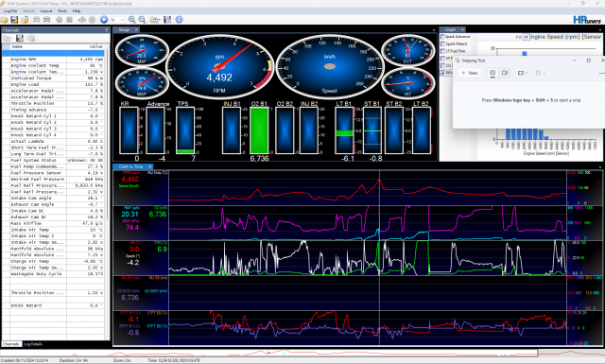Viewport: 605px width, 364px height.
Task: Click the connect to vehicle car icon
Action: (37, 19)
